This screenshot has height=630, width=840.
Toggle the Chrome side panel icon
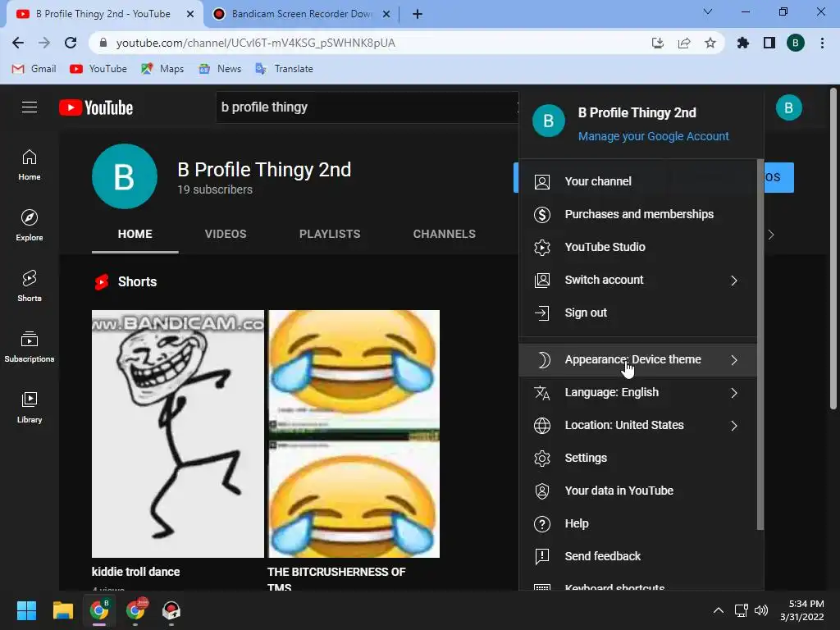(x=769, y=43)
